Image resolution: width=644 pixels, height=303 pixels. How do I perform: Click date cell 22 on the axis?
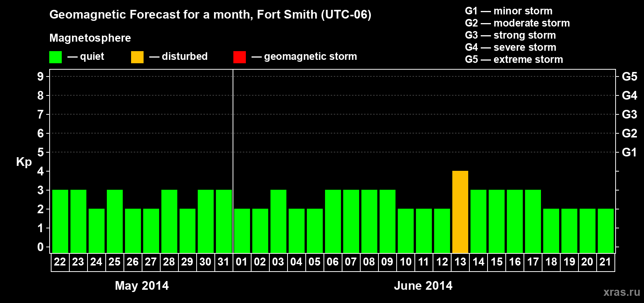click(60, 262)
